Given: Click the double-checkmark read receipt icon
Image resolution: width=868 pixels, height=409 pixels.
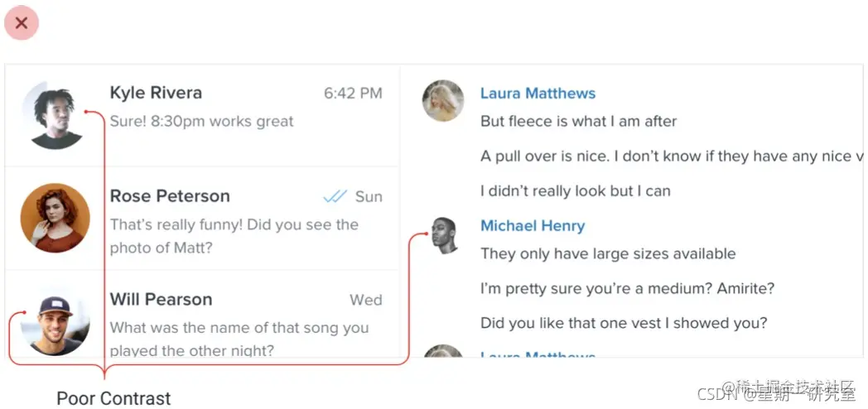Looking at the screenshot, I should tap(335, 196).
